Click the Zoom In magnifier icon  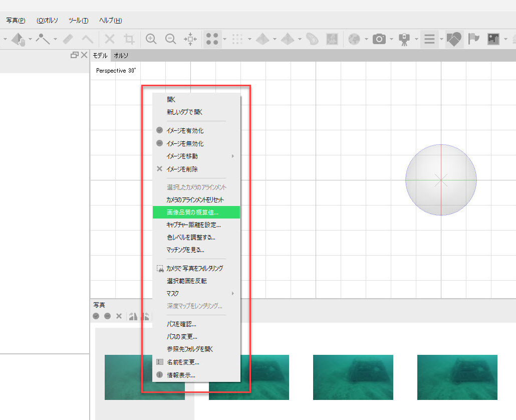(151, 39)
